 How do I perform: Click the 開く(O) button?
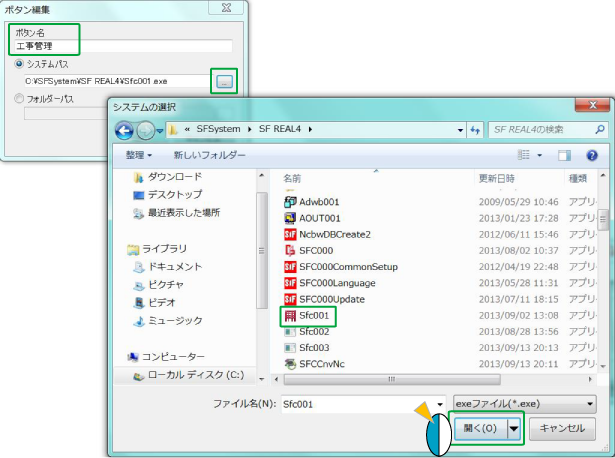click(x=481, y=428)
